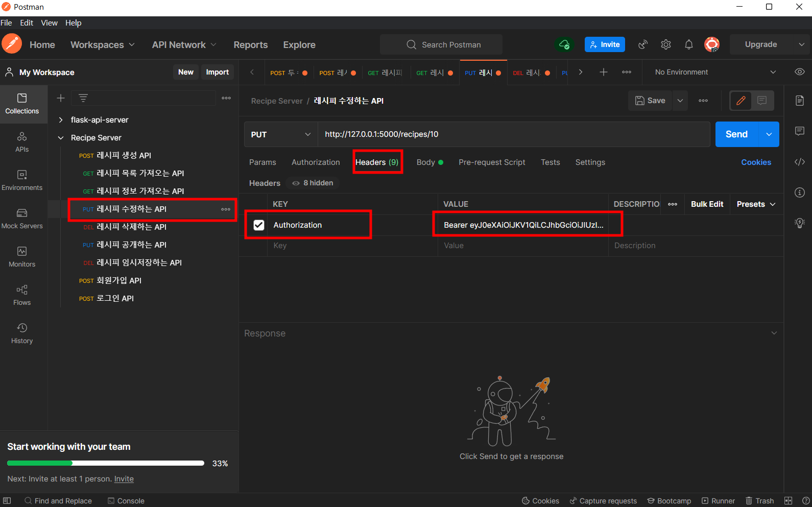Viewport: 812px width, 507px height.
Task: Open a new request tab with plus
Action: coord(604,72)
